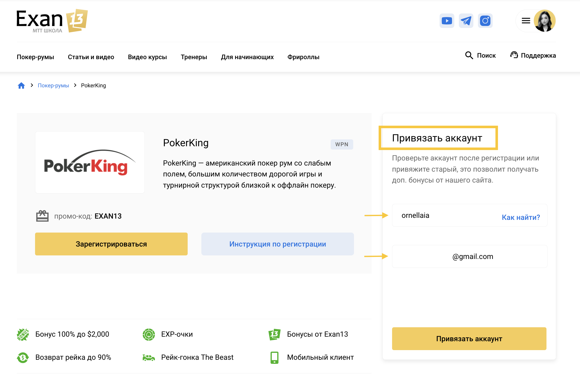580x392 pixels.
Task: Go to home via breadcrumb house icon
Action: pos(21,86)
